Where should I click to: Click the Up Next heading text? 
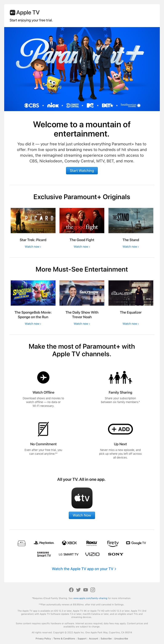coord(120,444)
